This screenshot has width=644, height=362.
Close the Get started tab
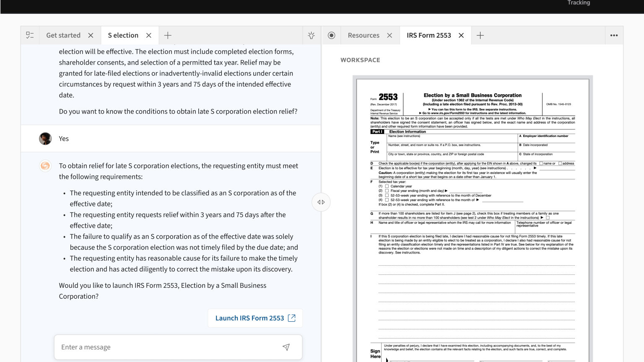pos(91,36)
